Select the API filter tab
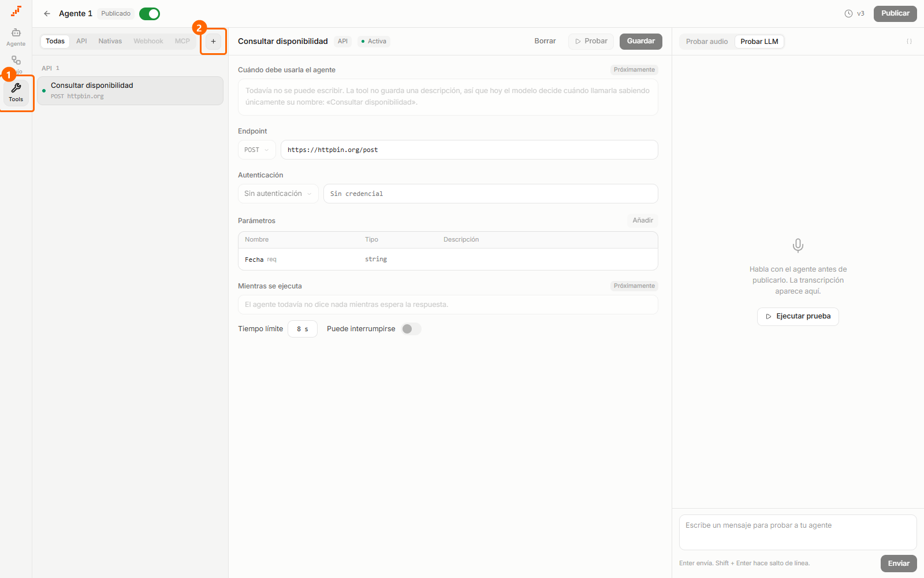This screenshot has width=924, height=578. pyautogui.click(x=81, y=41)
